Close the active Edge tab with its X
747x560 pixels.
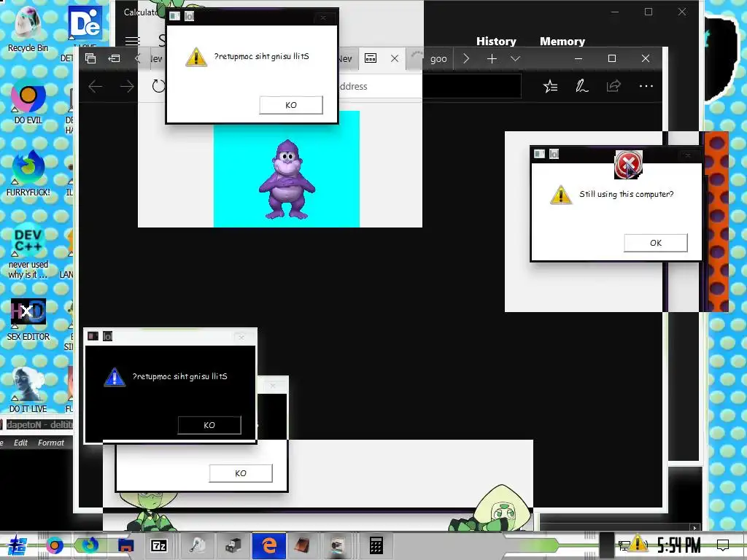[x=395, y=58]
